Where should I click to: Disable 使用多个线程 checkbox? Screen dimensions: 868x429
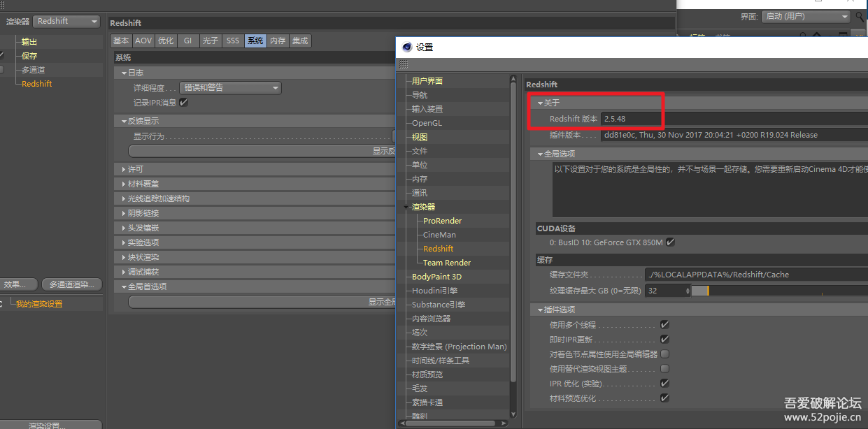pos(664,325)
